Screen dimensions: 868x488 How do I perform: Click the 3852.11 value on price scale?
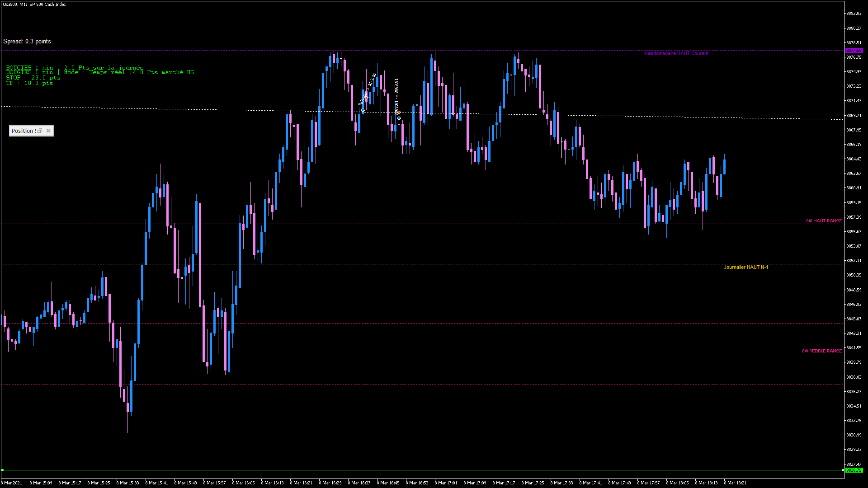pyautogui.click(x=854, y=261)
